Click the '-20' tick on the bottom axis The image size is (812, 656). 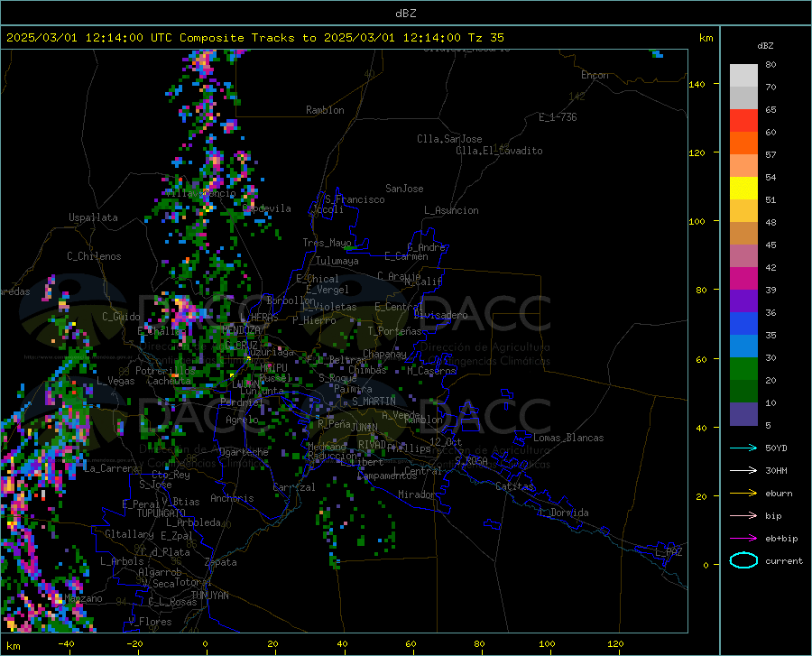tap(134, 644)
